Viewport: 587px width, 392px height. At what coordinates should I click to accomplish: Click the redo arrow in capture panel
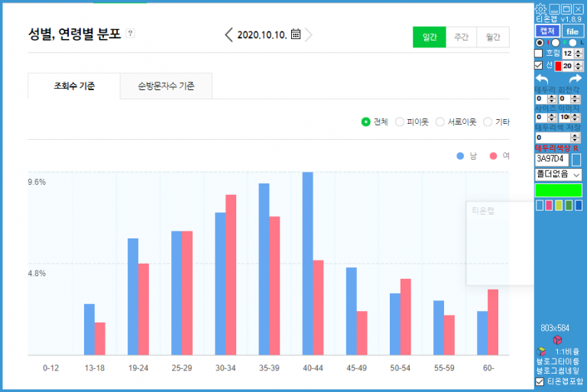(x=575, y=79)
